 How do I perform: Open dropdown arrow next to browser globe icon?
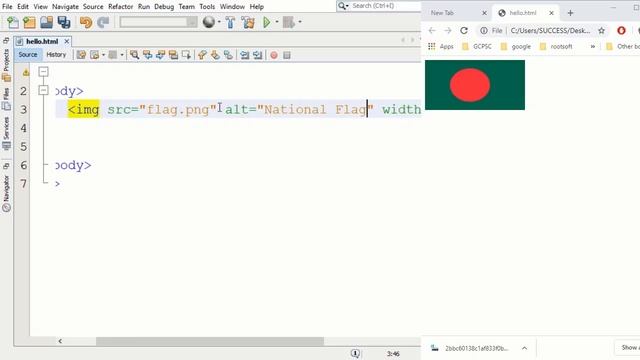pos(219,22)
